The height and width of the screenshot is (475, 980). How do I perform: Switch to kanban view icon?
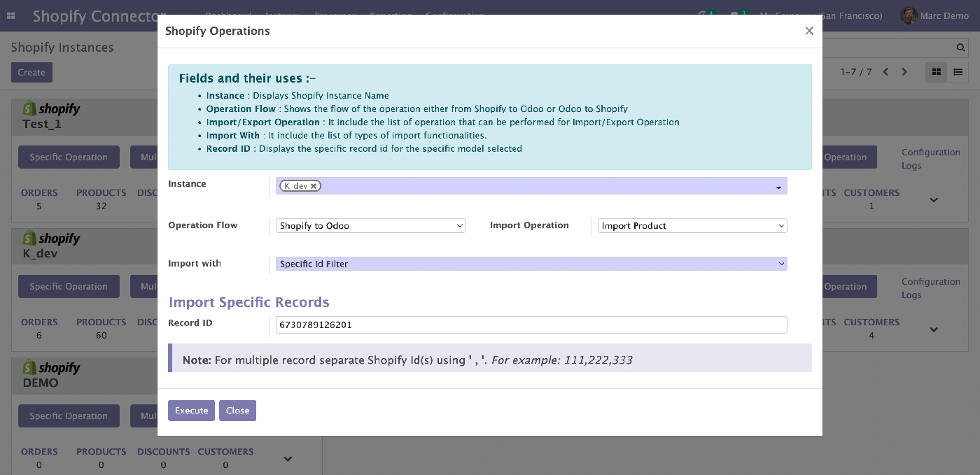(x=936, y=72)
